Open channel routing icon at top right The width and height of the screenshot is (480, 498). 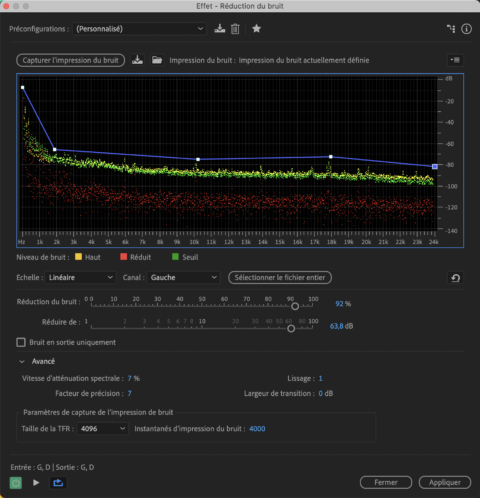tap(451, 29)
